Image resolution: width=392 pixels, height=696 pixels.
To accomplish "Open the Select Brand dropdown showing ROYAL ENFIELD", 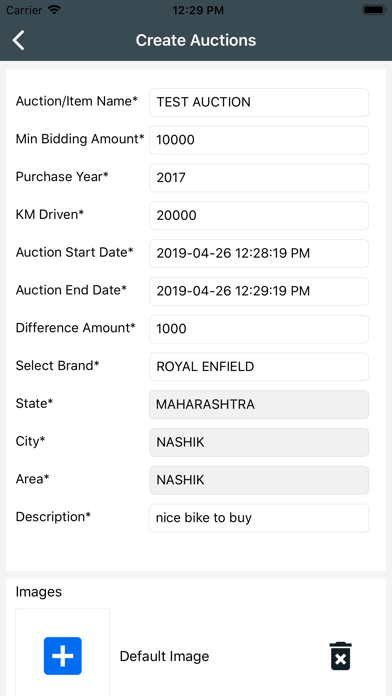I will point(259,367).
